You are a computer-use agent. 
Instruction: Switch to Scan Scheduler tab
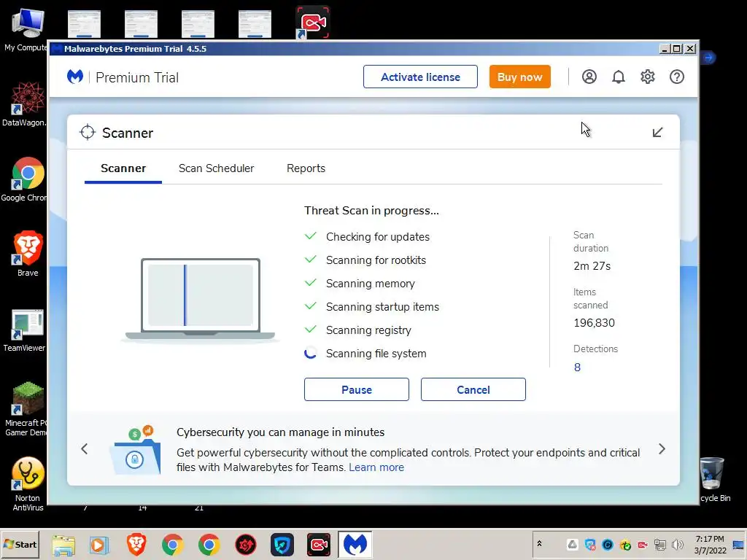tap(216, 168)
